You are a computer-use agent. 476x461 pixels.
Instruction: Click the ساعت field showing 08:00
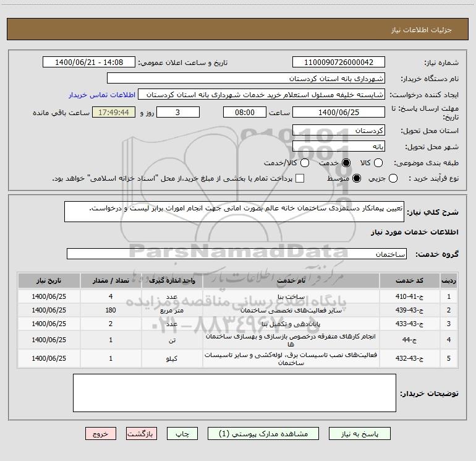(x=245, y=112)
